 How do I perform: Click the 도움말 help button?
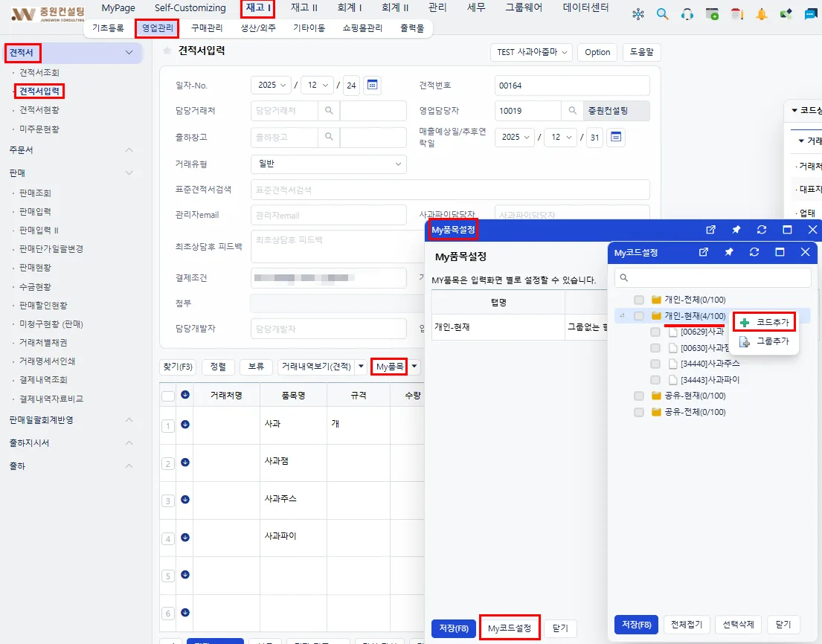(642, 52)
